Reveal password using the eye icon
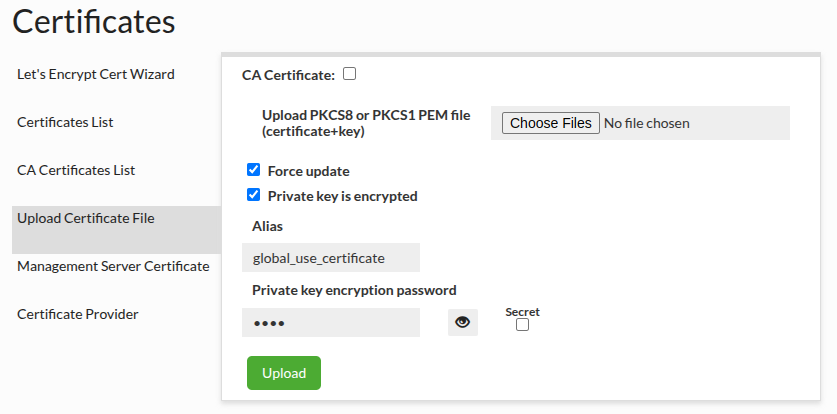The height and width of the screenshot is (414, 837). pyautogui.click(x=463, y=322)
